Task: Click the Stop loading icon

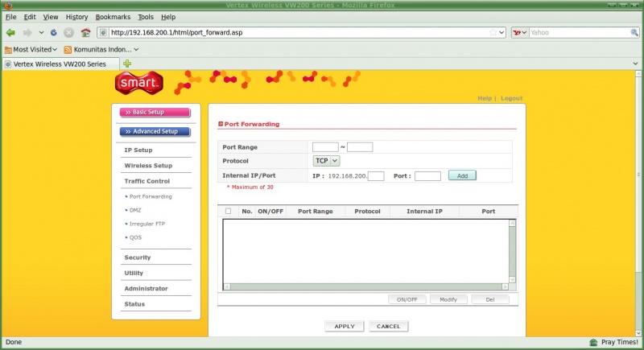Action: [x=68, y=33]
